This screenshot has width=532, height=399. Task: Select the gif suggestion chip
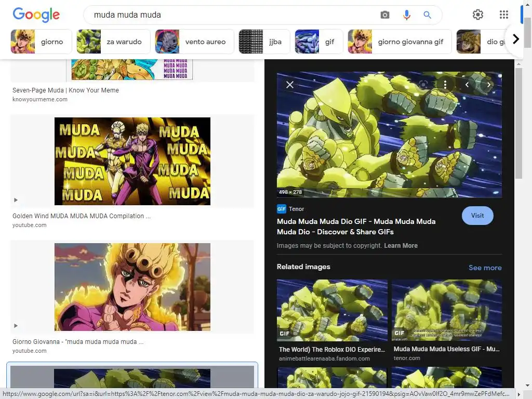point(319,42)
